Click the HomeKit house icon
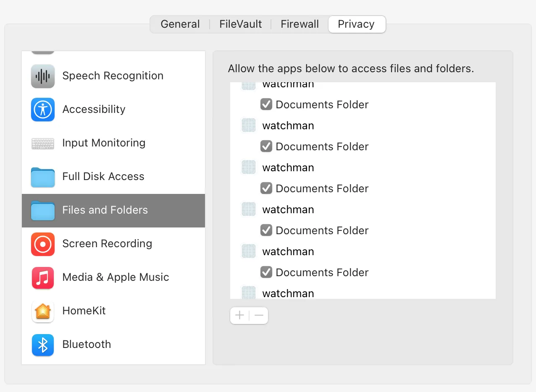This screenshot has width=536, height=392. [x=43, y=311]
